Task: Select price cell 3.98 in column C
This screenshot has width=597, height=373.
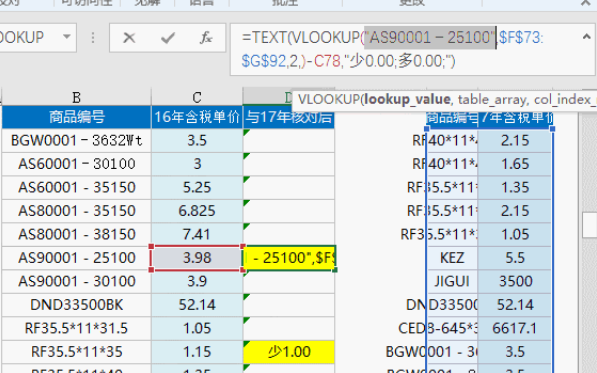Action: point(197,258)
